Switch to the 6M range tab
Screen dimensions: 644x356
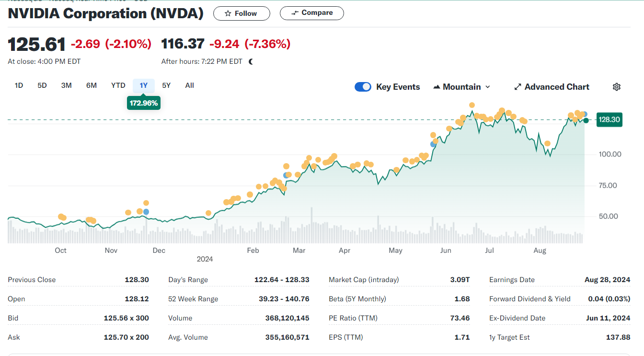pos(92,85)
